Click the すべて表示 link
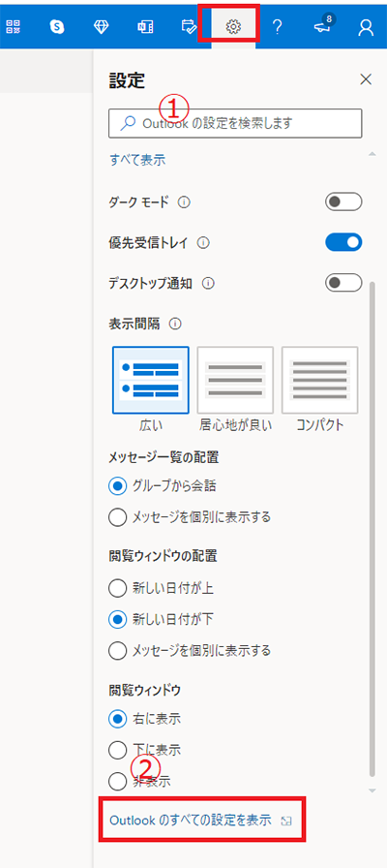Screen dimensions: 387x868 click(137, 161)
